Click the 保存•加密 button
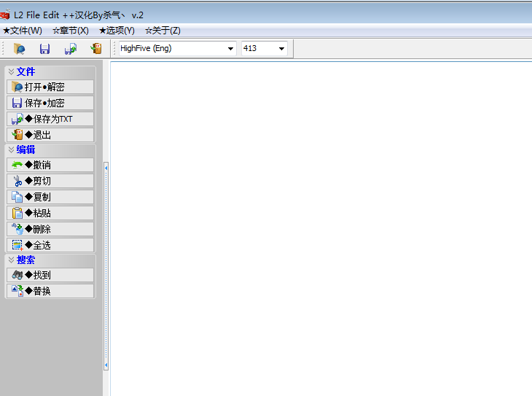532x396 pixels. pyautogui.click(x=50, y=103)
